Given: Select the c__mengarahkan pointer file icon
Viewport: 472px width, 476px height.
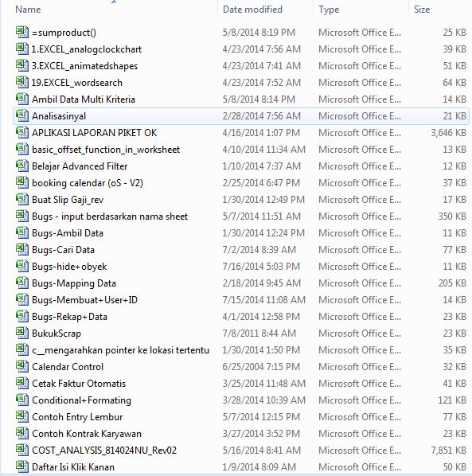Looking at the screenshot, I should point(22,349).
